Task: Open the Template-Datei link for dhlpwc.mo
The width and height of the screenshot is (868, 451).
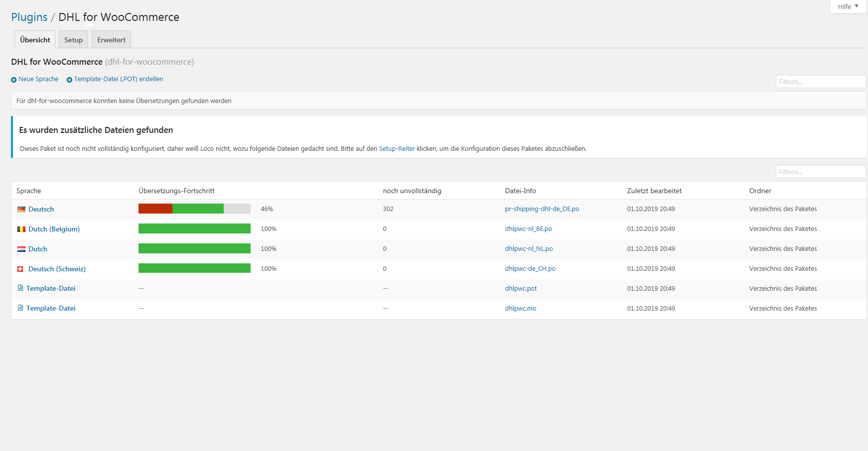Action: (51, 309)
